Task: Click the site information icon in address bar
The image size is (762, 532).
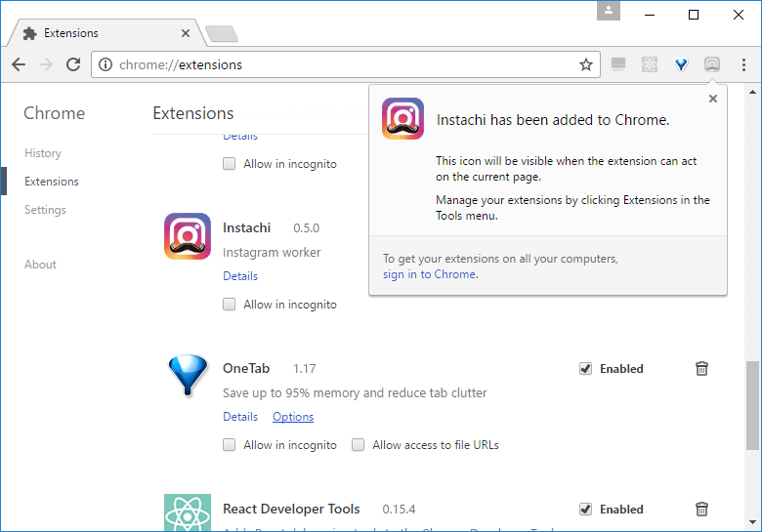Action: coord(106,64)
